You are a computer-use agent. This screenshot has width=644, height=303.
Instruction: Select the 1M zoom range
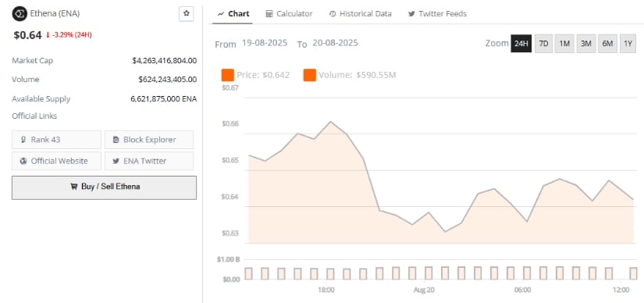(564, 44)
